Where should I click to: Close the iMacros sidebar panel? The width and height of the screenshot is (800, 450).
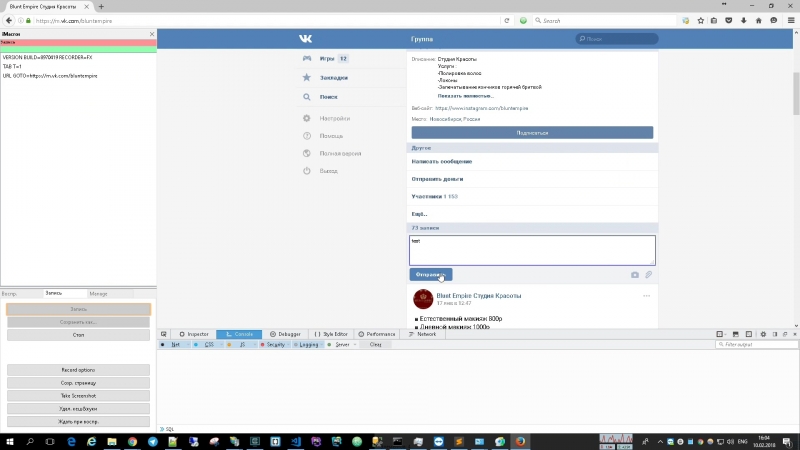click(152, 34)
